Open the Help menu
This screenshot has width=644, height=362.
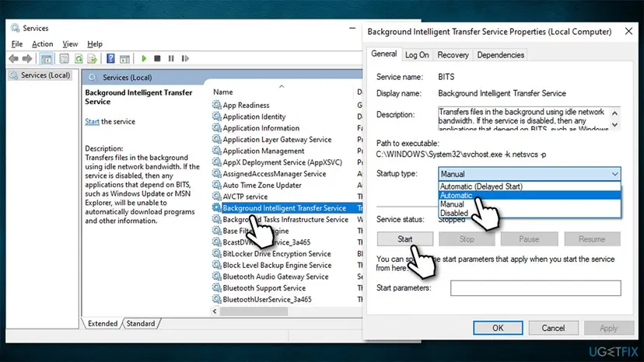pos(94,44)
